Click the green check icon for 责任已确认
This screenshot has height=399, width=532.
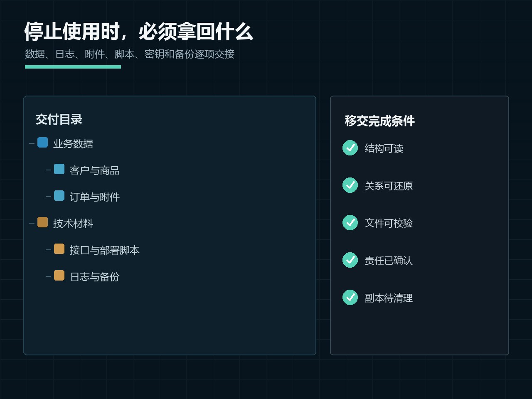[x=350, y=260]
